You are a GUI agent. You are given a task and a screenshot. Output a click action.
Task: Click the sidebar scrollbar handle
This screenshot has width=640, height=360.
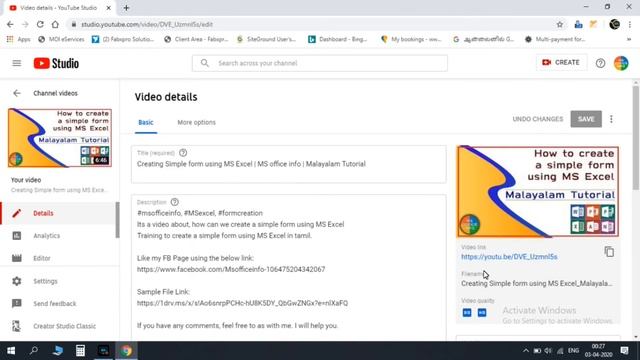point(118,220)
